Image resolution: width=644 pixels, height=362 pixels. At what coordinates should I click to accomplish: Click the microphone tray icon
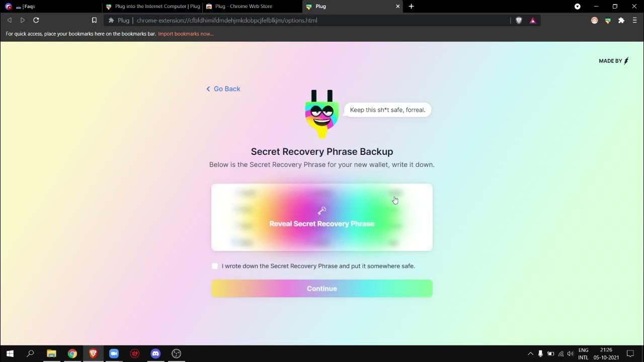540,353
